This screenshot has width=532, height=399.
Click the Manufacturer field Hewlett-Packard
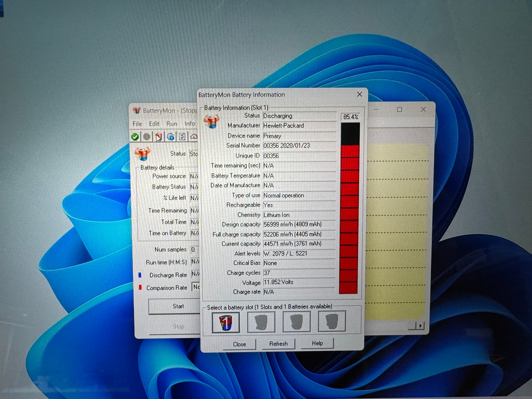(300, 126)
